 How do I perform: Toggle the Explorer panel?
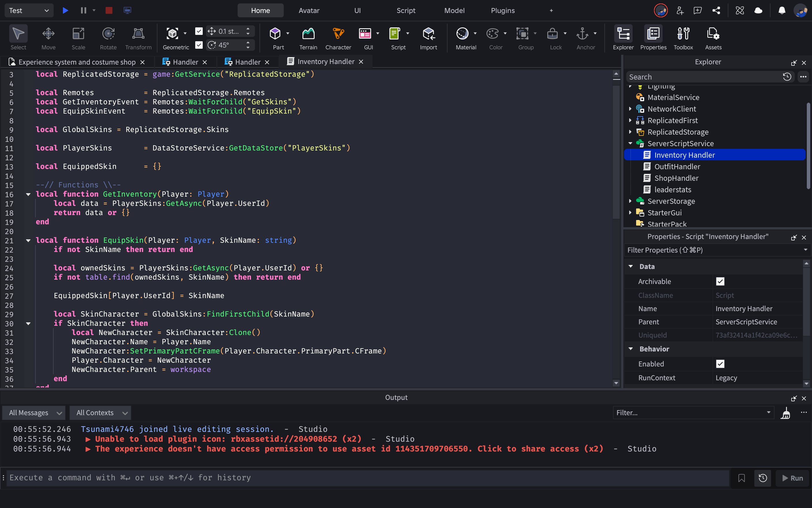tap(623, 37)
